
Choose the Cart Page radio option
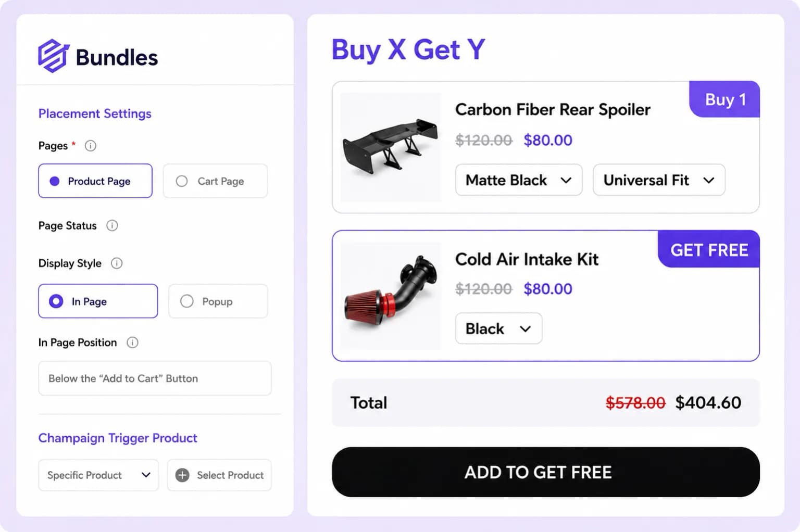coord(215,181)
